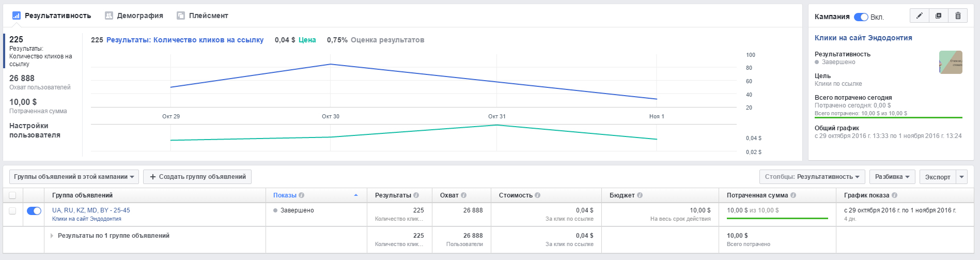980x260 pixels.
Task: Click the green spent budget progress bar in table
Action: 777,218
